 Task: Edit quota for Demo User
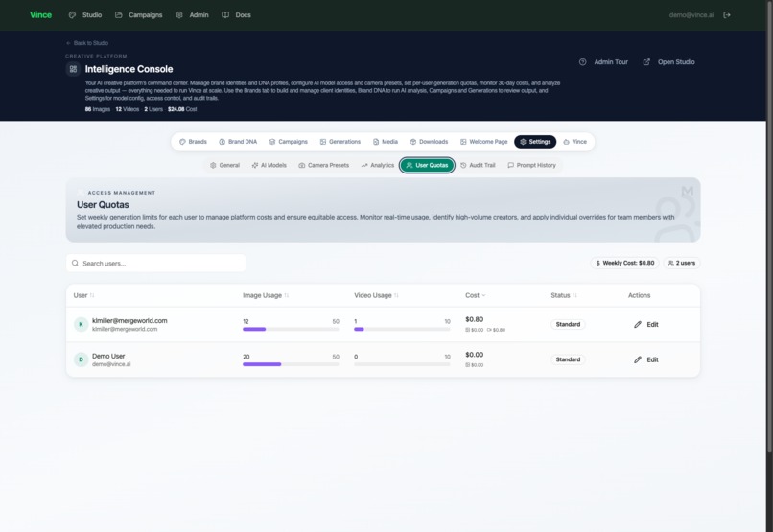(x=645, y=359)
